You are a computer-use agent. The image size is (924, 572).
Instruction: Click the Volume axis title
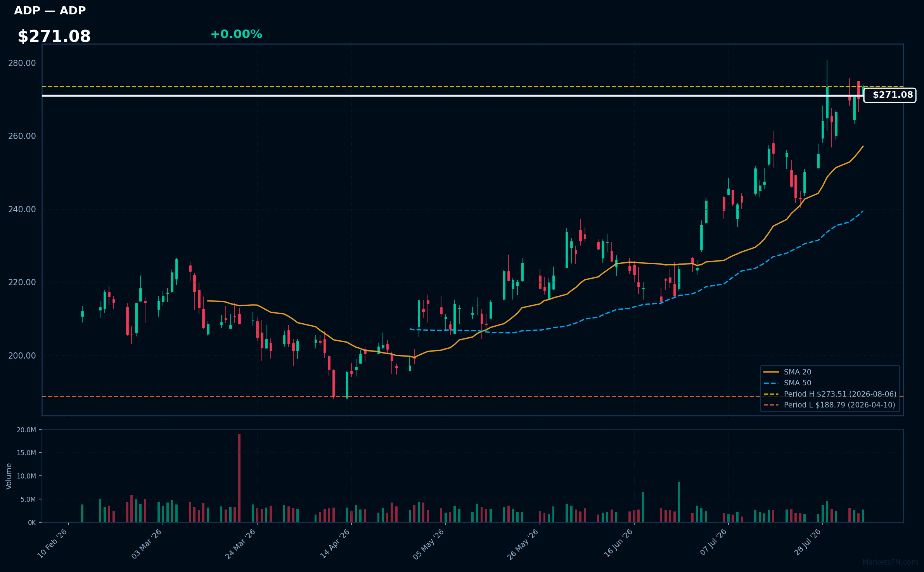(x=9, y=476)
